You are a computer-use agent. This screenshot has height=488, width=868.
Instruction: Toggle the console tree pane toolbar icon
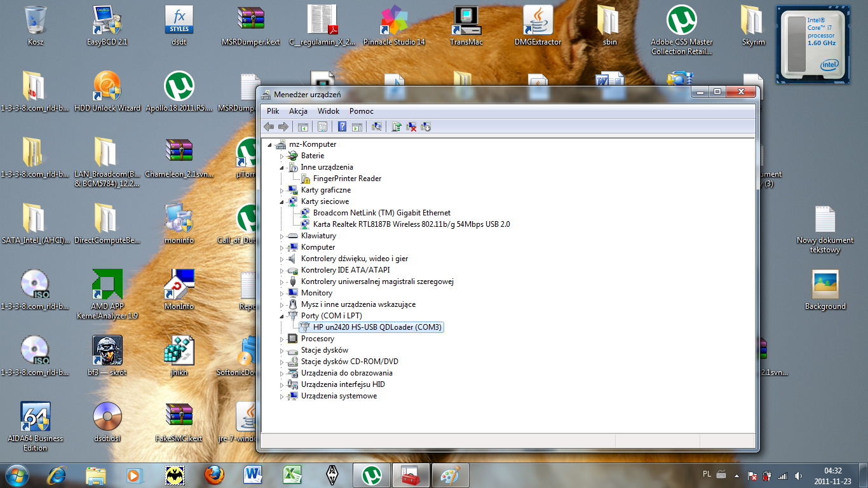pyautogui.click(x=303, y=126)
